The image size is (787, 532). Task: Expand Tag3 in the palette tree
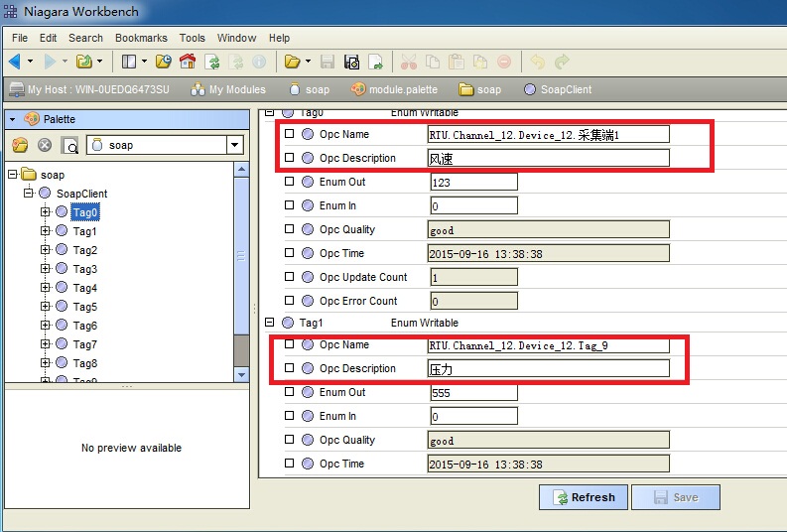coord(46,269)
